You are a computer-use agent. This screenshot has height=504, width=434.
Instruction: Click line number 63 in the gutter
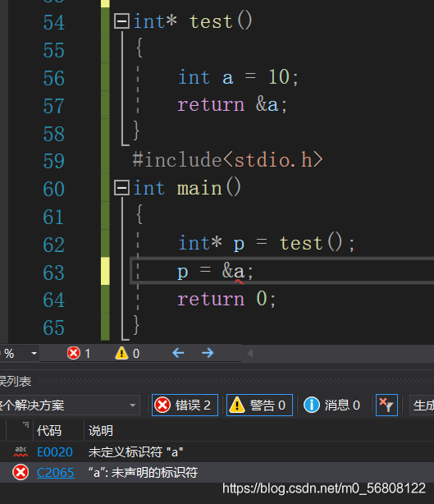[53, 273]
